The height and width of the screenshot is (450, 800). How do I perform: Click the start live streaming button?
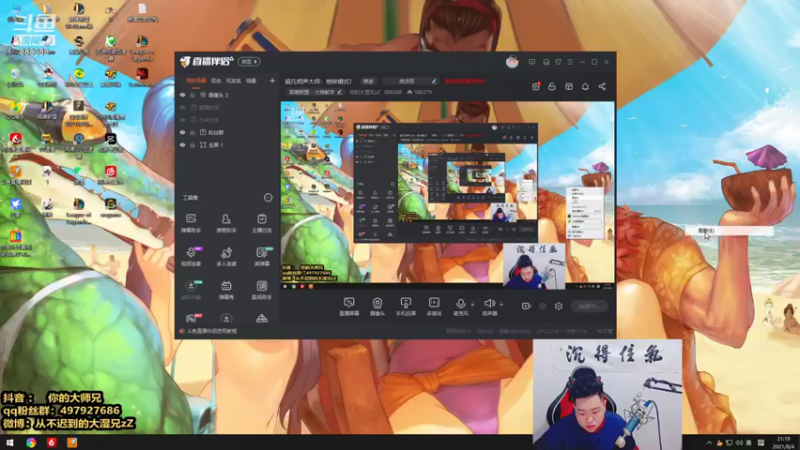(589, 306)
